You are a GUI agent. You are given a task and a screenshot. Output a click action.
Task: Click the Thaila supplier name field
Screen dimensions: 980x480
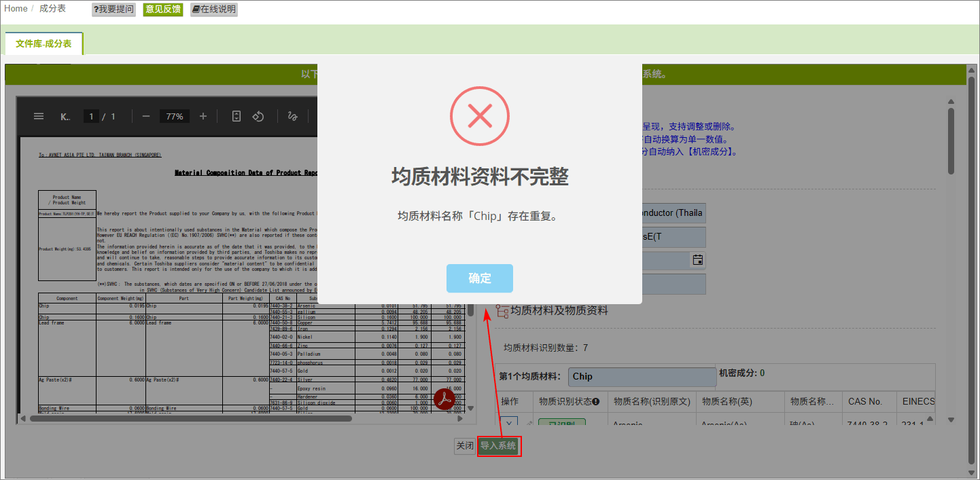(x=673, y=213)
